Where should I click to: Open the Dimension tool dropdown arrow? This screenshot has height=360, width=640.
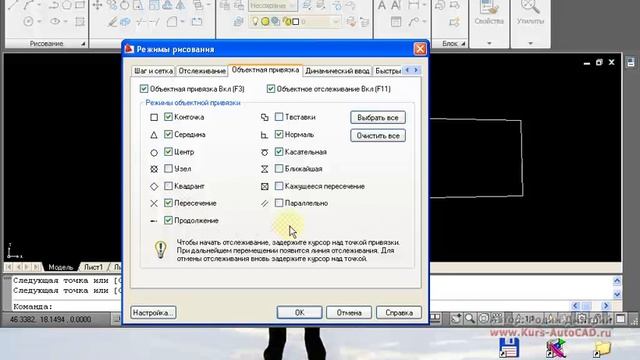click(424, 5)
